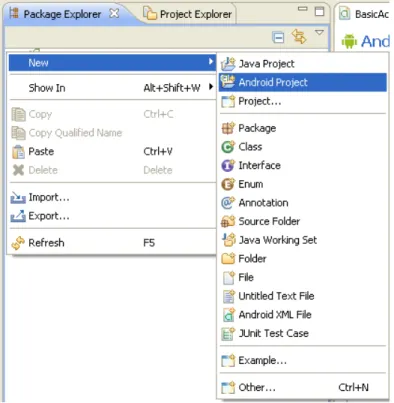This screenshot has height=403, width=394.
Task: Click the Paste clipboard icon
Action: pos(18,152)
